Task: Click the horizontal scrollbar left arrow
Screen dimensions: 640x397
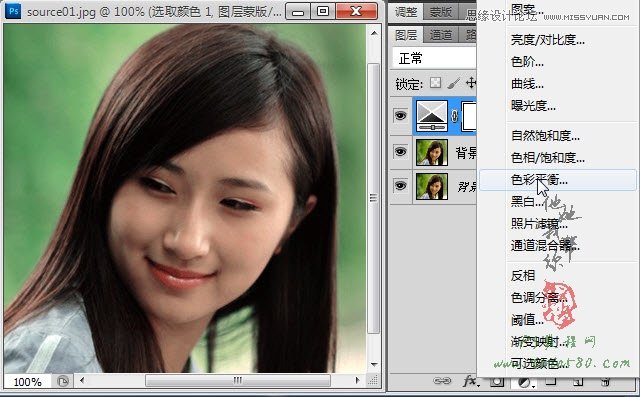Action: click(x=82, y=381)
